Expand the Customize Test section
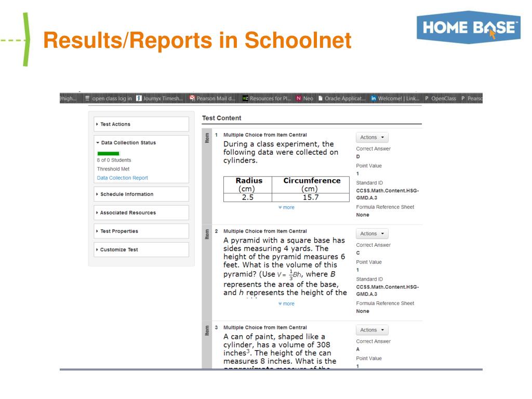532x399 pixels. pyautogui.click(x=141, y=250)
